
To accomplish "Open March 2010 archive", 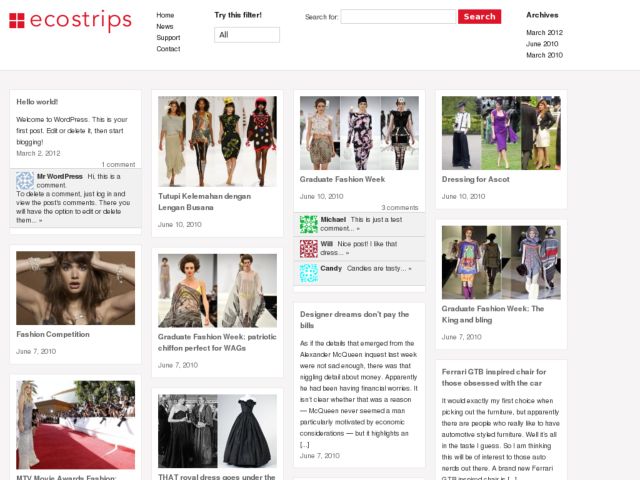I will tap(544, 55).
